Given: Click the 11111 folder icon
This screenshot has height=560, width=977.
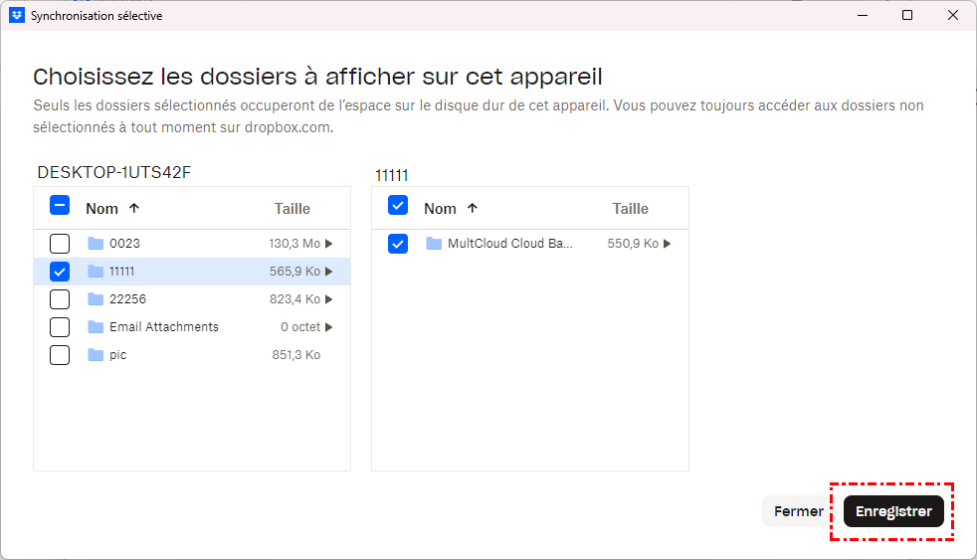Looking at the screenshot, I should click(x=96, y=272).
